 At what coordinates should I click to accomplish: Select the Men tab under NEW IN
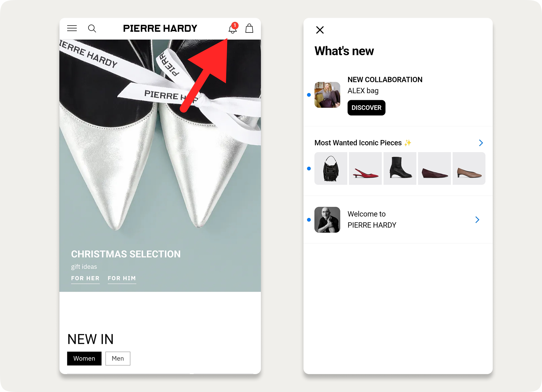[x=118, y=358]
